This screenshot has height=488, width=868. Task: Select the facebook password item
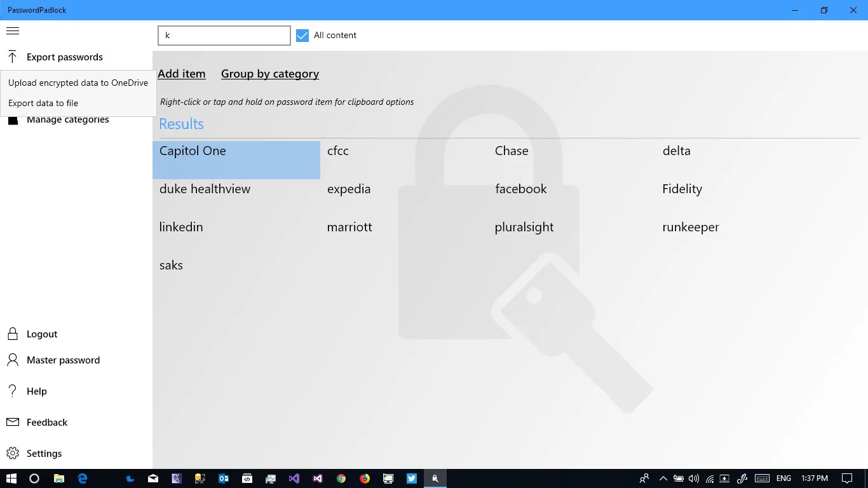pyautogui.click(x=572, y=198)
